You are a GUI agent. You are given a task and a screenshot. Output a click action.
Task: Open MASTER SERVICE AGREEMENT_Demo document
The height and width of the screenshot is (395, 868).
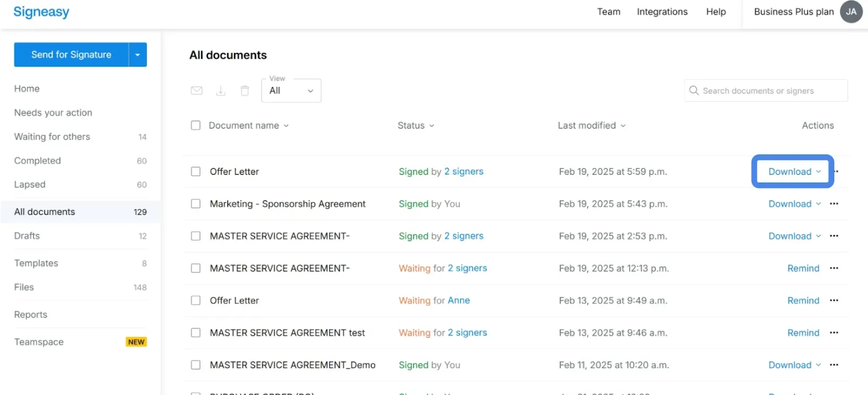point(292,365)
